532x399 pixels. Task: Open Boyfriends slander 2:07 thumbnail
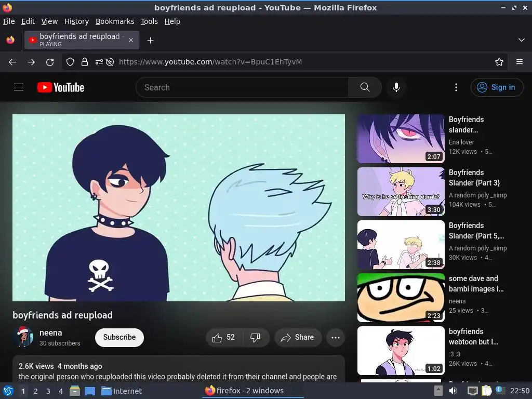401,139
